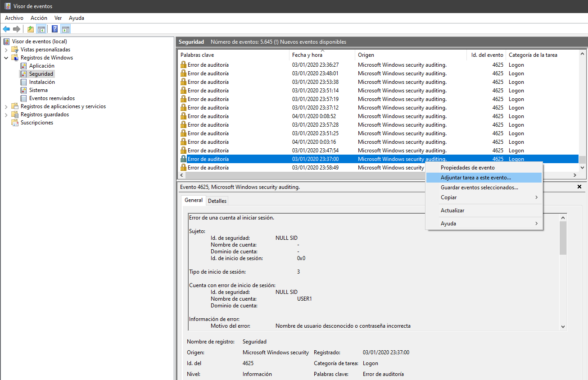
Task: Open Help via the blue question mark icon
Action: pyautogui.click(x=54, y=29)
